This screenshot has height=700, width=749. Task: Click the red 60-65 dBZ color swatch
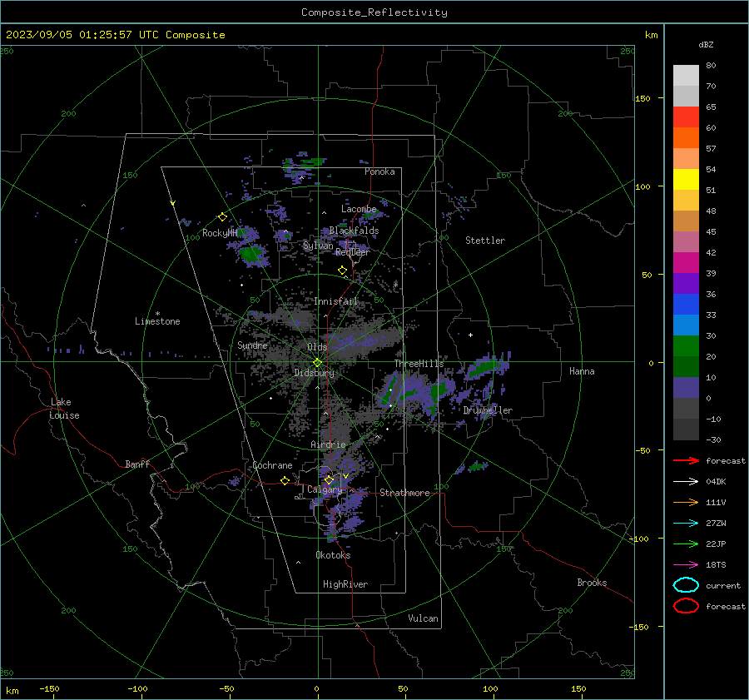(x=686, y=117)
